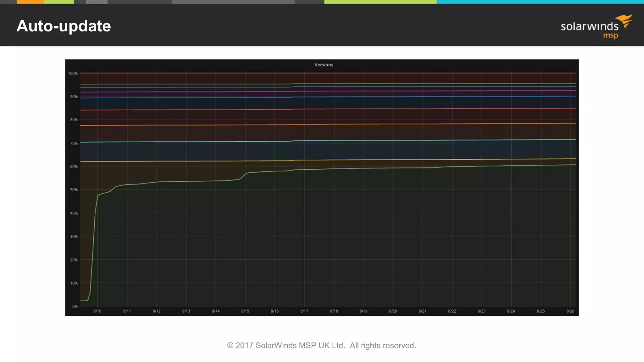Select the 8/21 date axis label
Image resolution: width=644 pixels, height=362 pixels.
422,311
